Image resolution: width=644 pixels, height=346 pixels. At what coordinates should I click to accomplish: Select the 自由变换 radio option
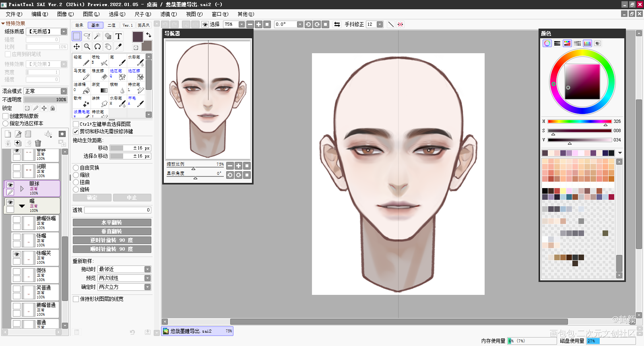click(x=76, y=168)
